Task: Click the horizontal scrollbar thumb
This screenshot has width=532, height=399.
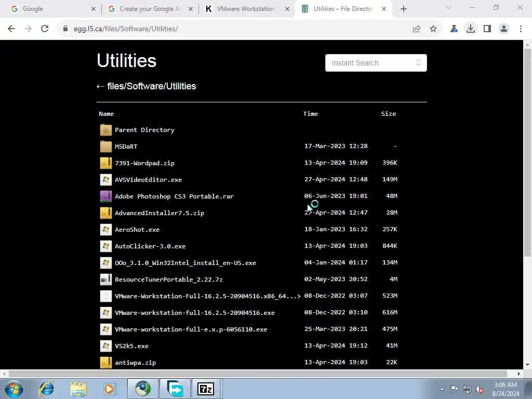Action: (258, 374)
